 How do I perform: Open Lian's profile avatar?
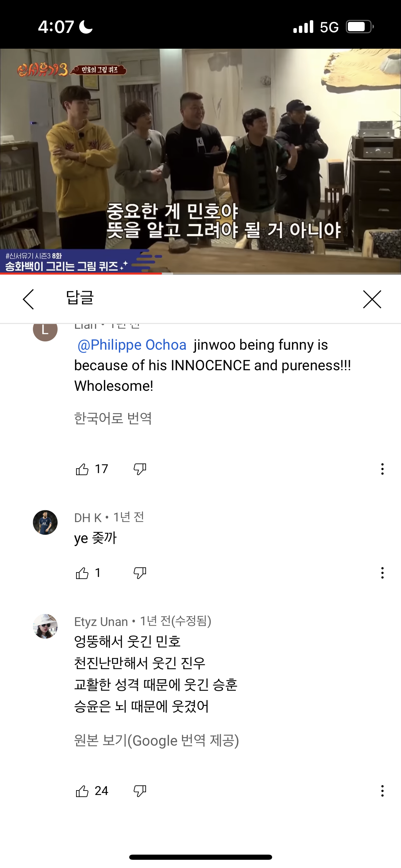(45, 330)
